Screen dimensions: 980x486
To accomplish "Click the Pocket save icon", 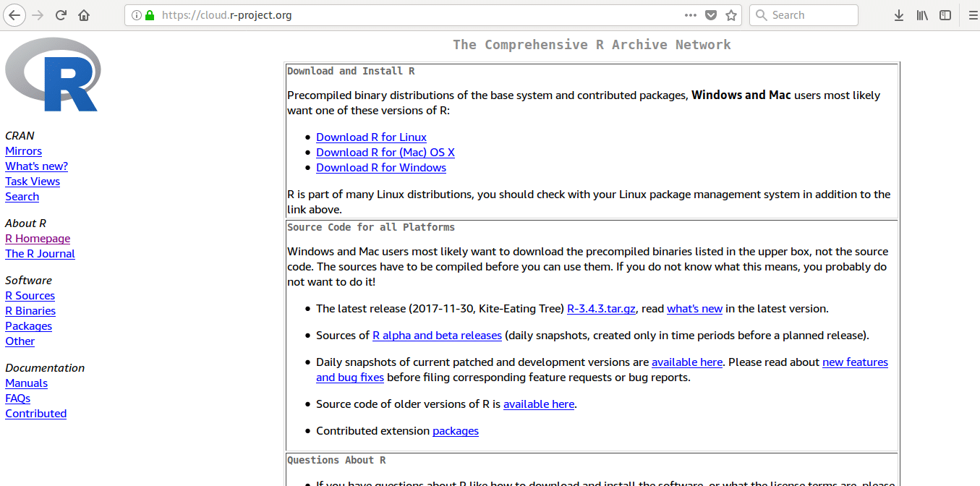I will [x=711, y=14].
